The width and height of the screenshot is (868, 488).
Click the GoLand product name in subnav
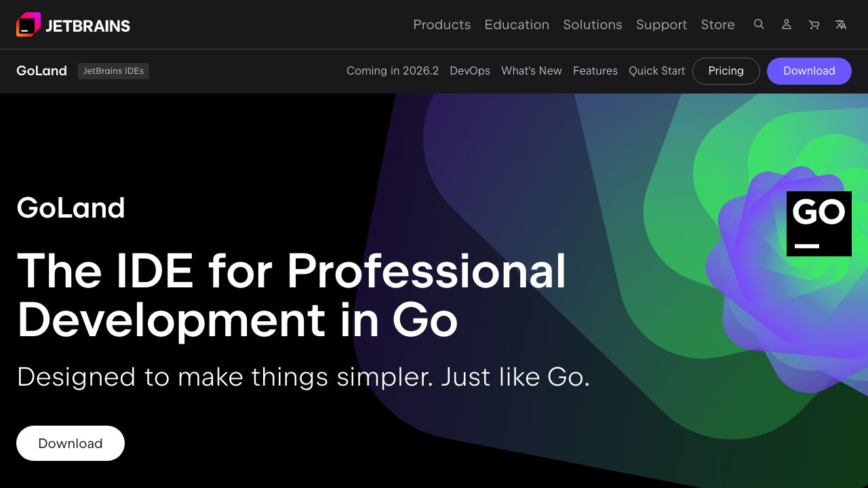coord(42,70)
